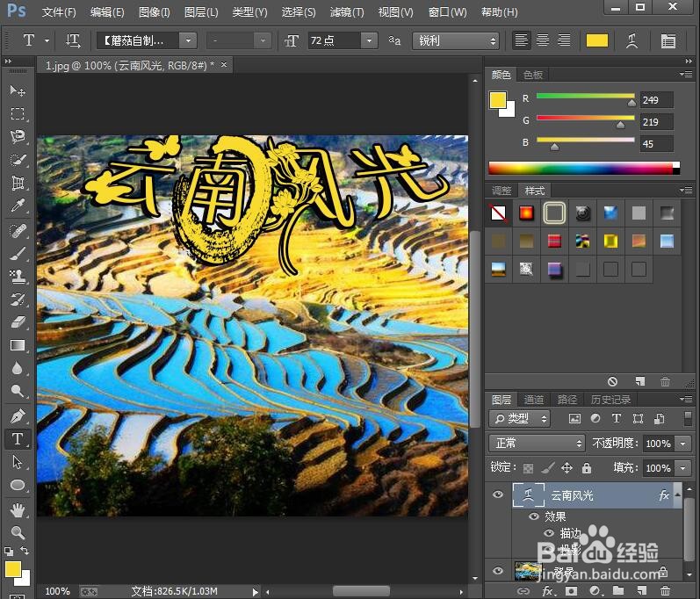The image size is (700, 599).
Task: Select the Eyedropper tool
Action: tap(18, 206)
